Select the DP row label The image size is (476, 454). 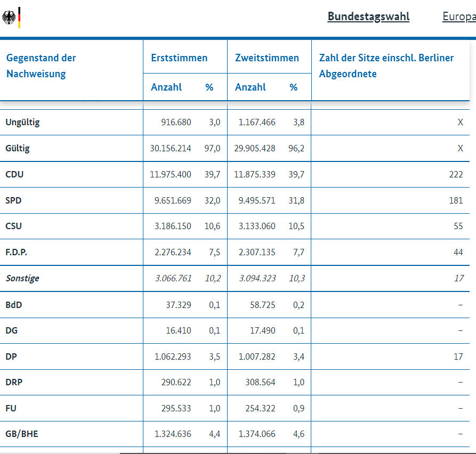[x=11, y=356]
